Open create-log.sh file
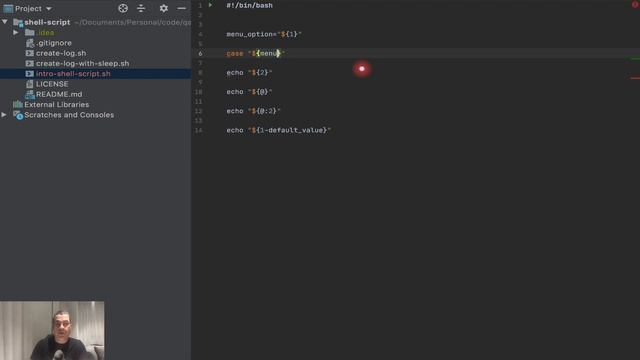 click(x=61, y=53)
